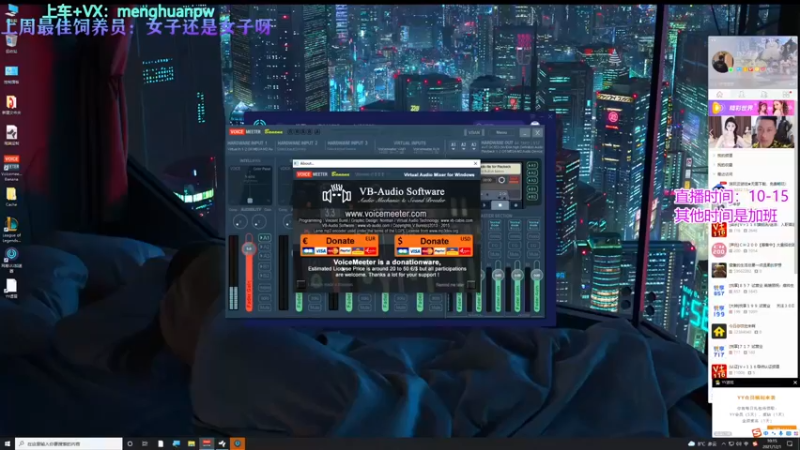Click the Windows Start button
The height and width of the screenshot is (450, 800).
[x=7, y=444]
